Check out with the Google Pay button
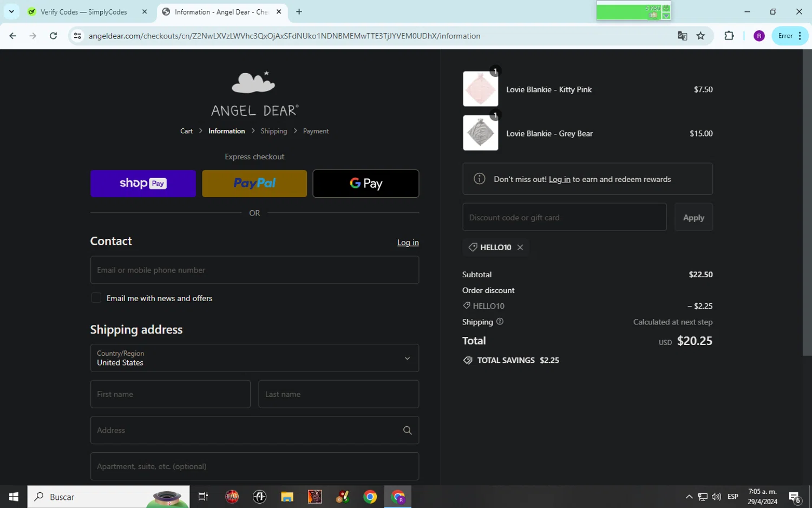The width and height of the screenshot is (812, 508). (366, 184)
